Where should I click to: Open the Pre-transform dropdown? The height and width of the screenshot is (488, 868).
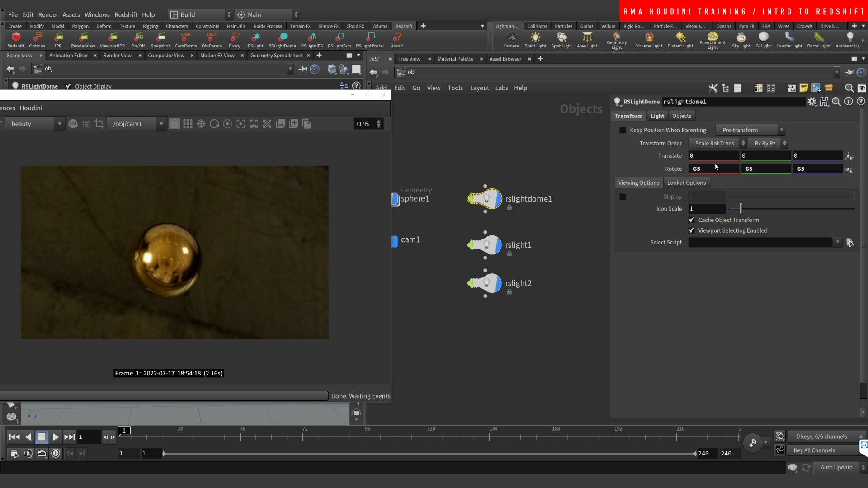click(750, 130)
